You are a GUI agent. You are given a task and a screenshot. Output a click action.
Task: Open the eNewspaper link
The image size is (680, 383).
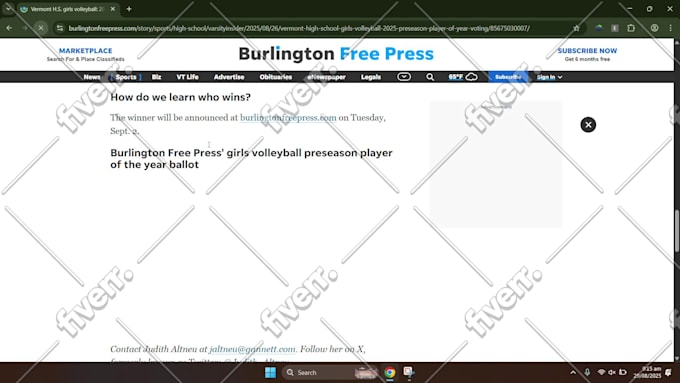pyautogui.click(x=327, y=77)
